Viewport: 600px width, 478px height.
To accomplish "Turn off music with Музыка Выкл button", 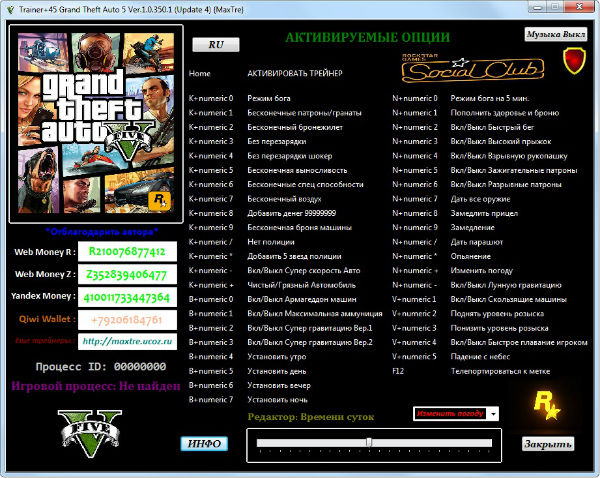I will coord(556,34).
